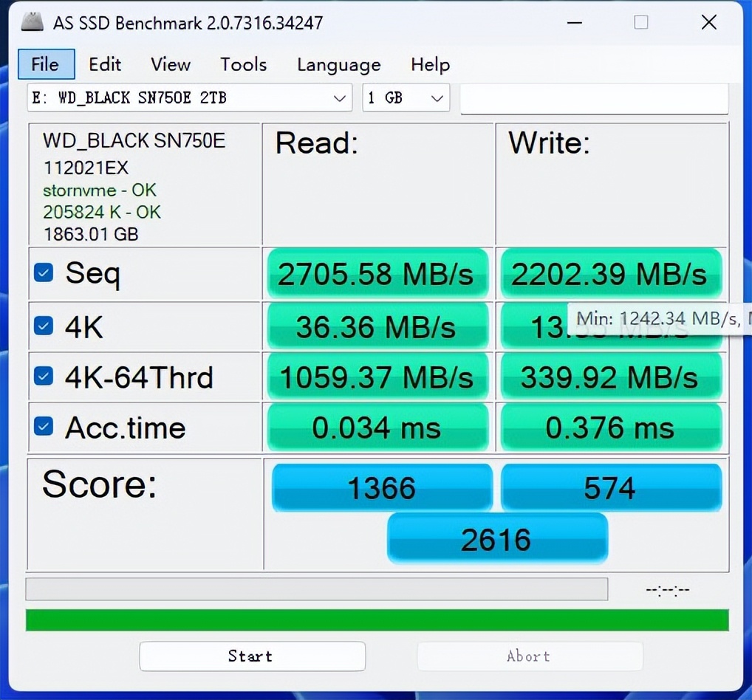Uncheck the 4K test checkbox
752x700 pixels.
point(43,326)
